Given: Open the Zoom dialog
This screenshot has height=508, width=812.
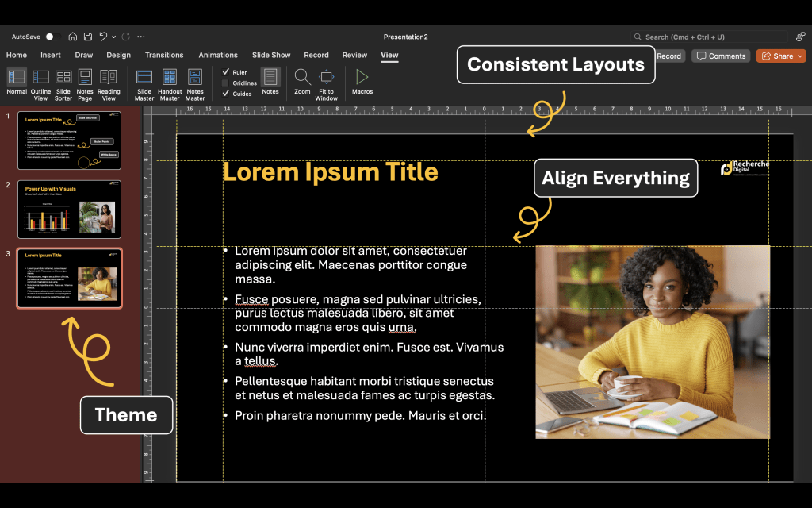Looking at the screenshot, I should pos(302,78).
